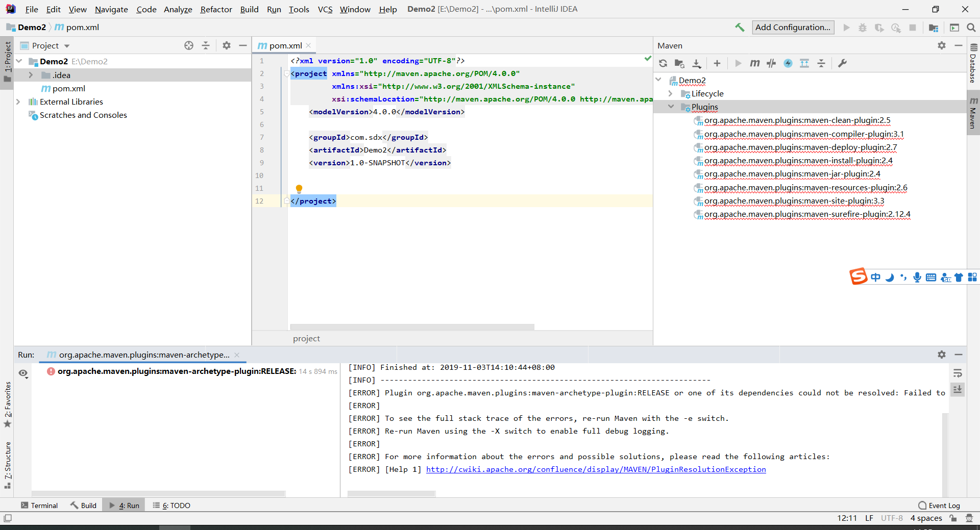
Task: Open Project panel gear settings
Action: point(227,45)
